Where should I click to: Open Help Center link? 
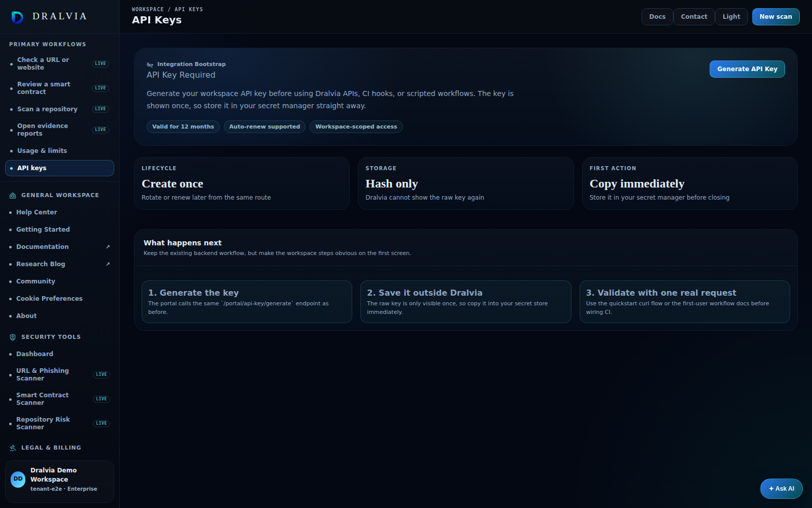[x=60, y=212]
